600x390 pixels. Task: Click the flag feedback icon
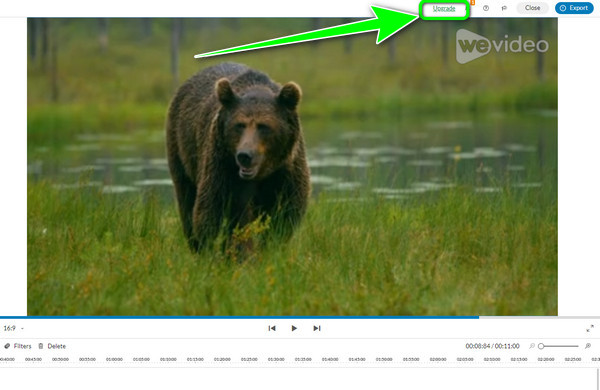point(504,8)
